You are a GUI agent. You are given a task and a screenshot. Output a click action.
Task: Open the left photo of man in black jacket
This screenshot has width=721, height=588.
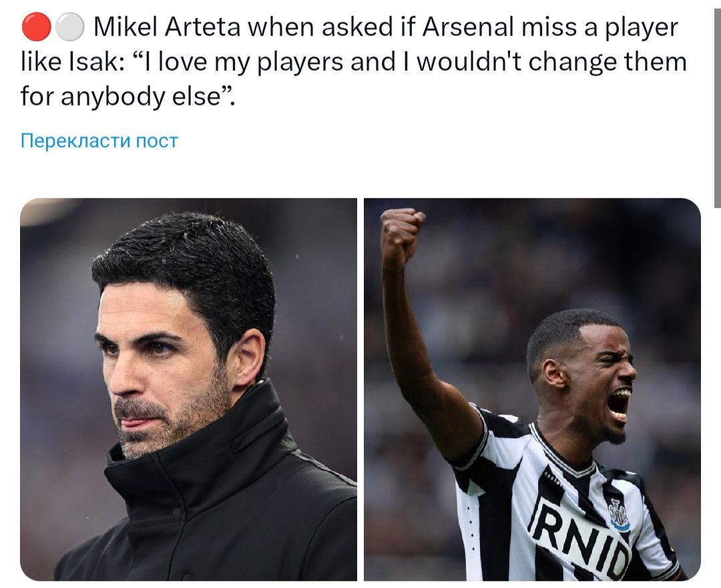point(188,389)
